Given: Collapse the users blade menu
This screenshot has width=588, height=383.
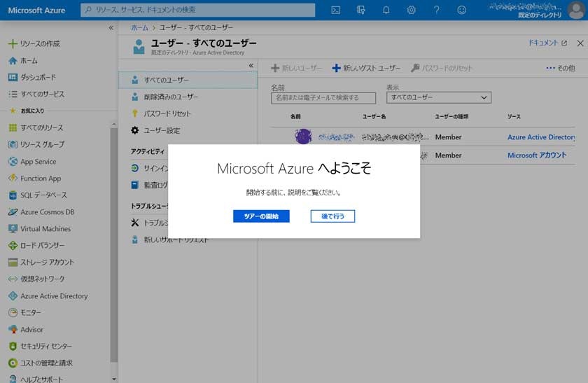Looking at the screenshot, I should 251,66.
